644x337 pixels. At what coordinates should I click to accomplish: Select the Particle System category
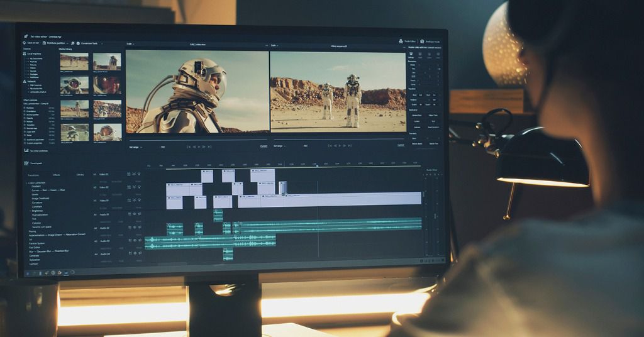[x=36, y=243]
